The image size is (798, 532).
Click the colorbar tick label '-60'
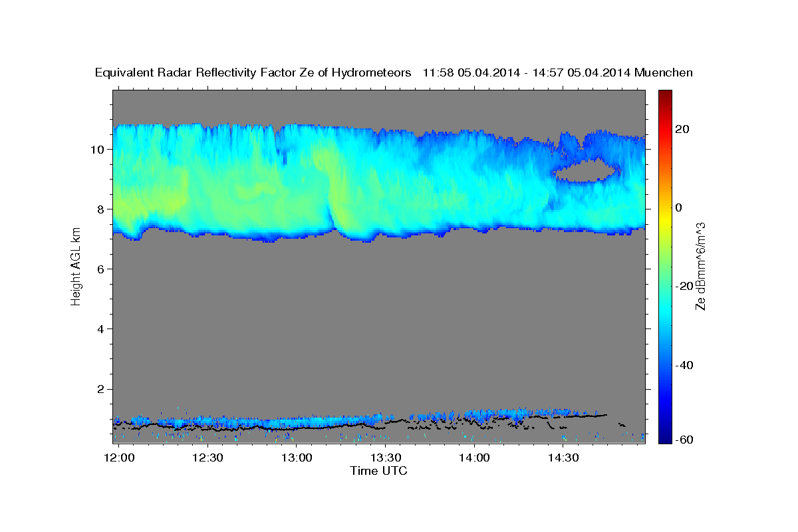pyautogui.click(x=684, y=440)
